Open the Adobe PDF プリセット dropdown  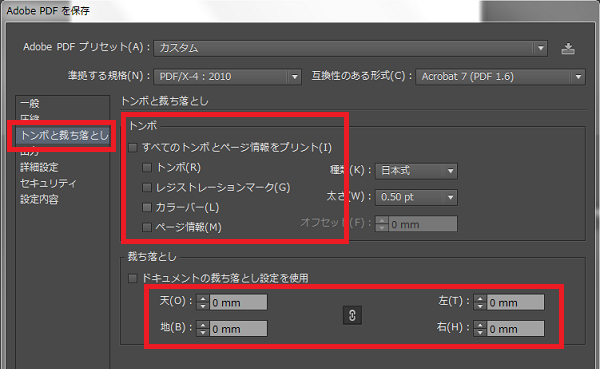[350, 48]
